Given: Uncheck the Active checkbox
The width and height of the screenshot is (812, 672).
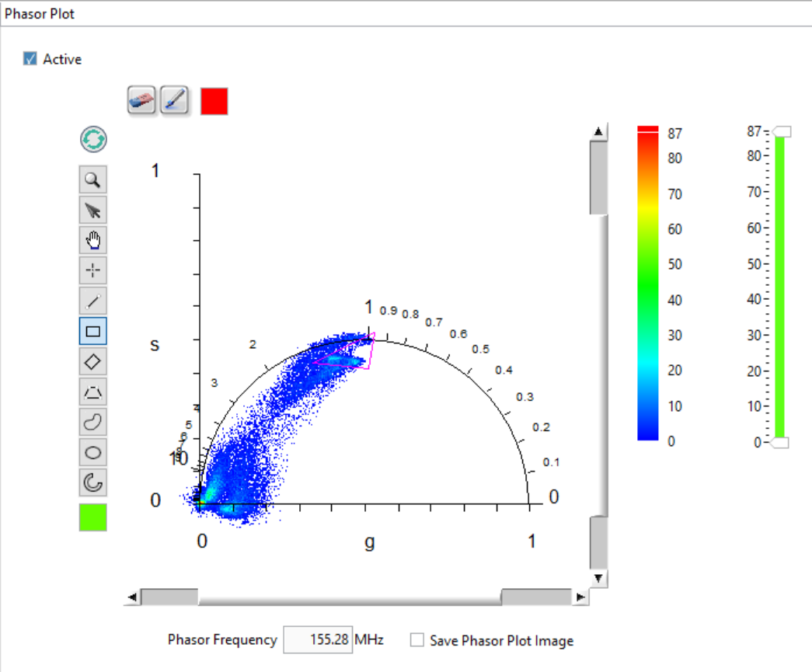Looking at the screenshot, I should [30, 58].
